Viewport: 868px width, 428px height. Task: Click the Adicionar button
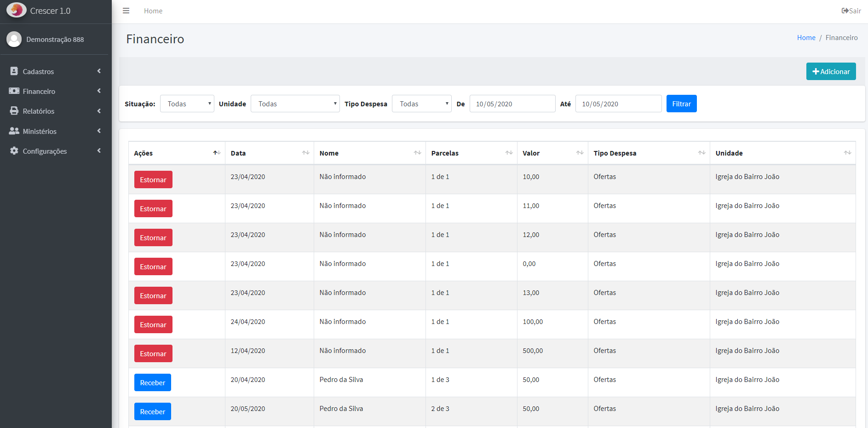click(x=831, y=71)
